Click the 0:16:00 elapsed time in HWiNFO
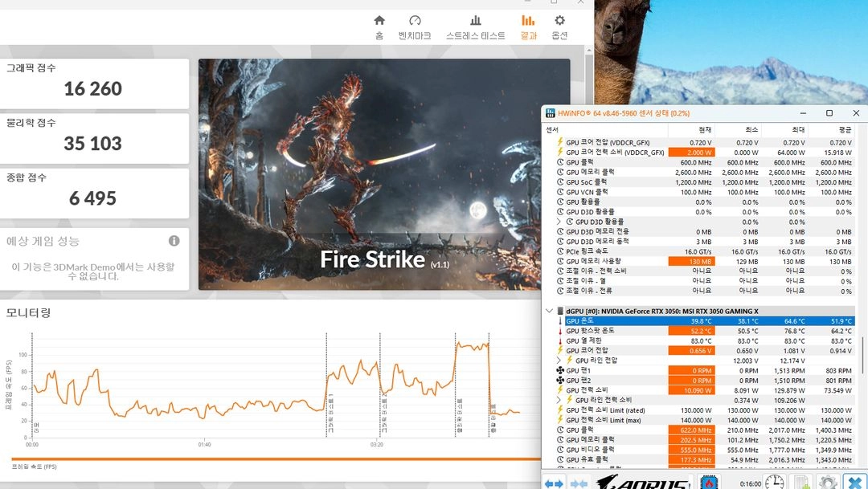Viewport: 868px width, 489px height. pyautogui.click(x=750, y=483)
